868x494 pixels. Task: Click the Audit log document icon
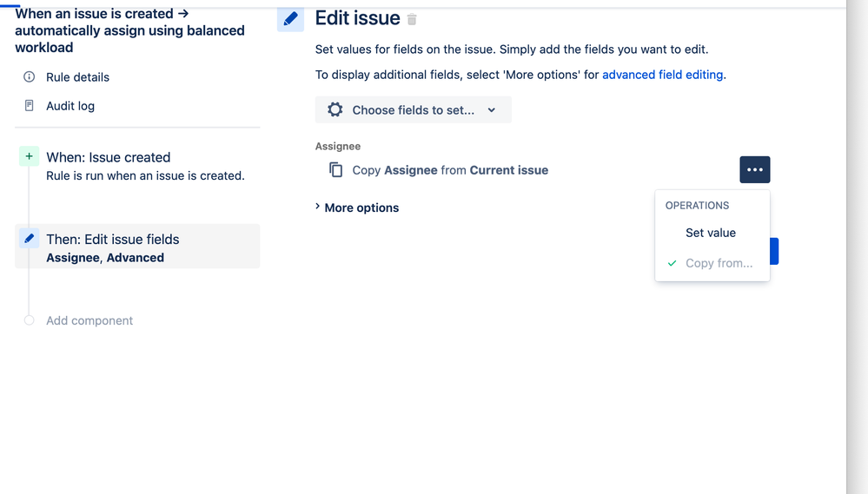(x=30, y=105)
